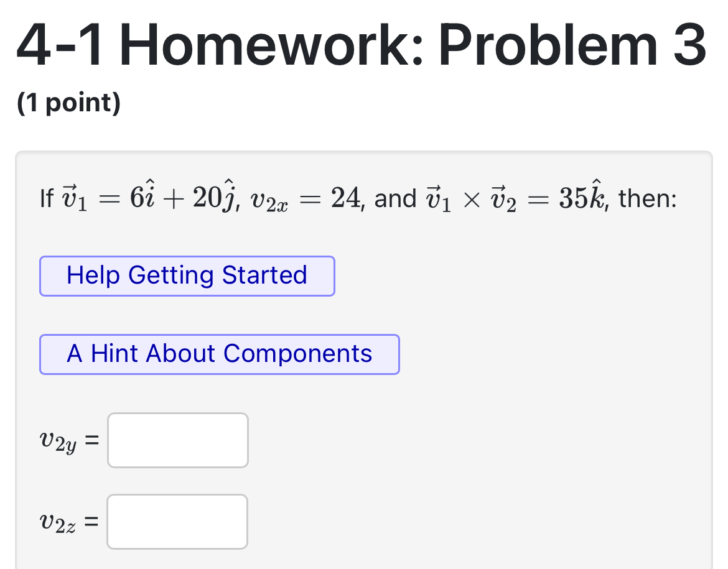Focus the first empty answer field

[177, 440]
